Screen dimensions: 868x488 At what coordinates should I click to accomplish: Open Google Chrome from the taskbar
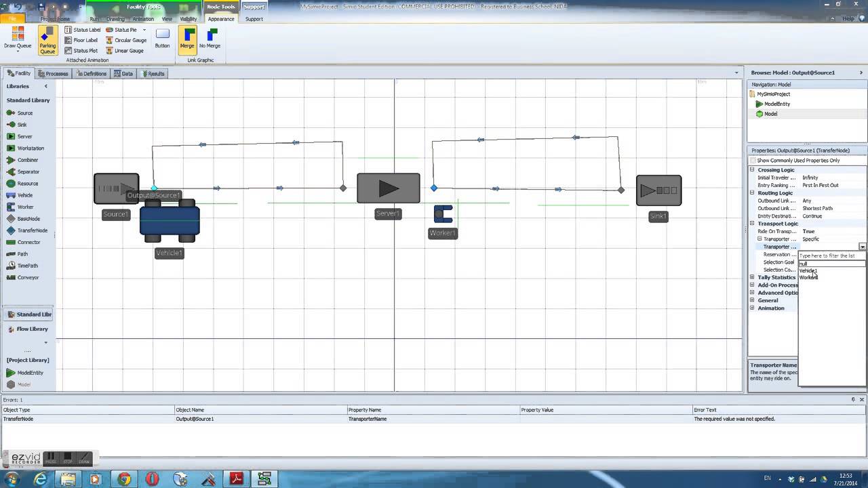(124, 479)
